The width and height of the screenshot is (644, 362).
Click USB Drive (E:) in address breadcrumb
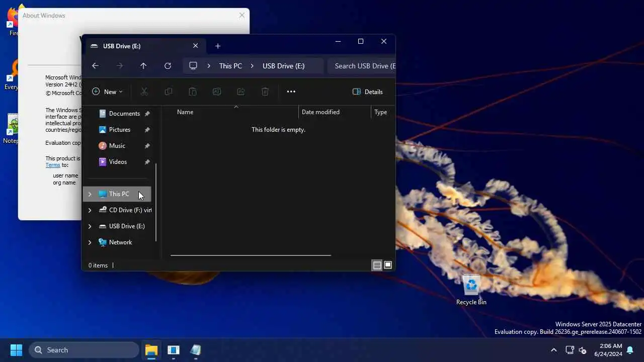tap(283, 66)
